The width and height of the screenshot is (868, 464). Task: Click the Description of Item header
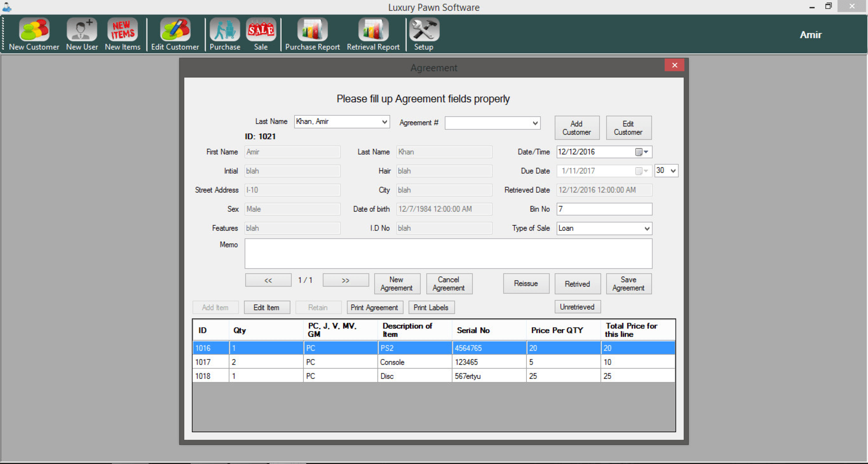(415, 330)
